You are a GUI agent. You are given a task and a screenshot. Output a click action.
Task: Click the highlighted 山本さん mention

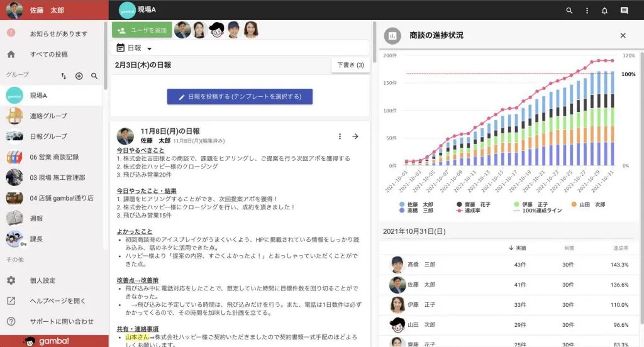(137, 337)
